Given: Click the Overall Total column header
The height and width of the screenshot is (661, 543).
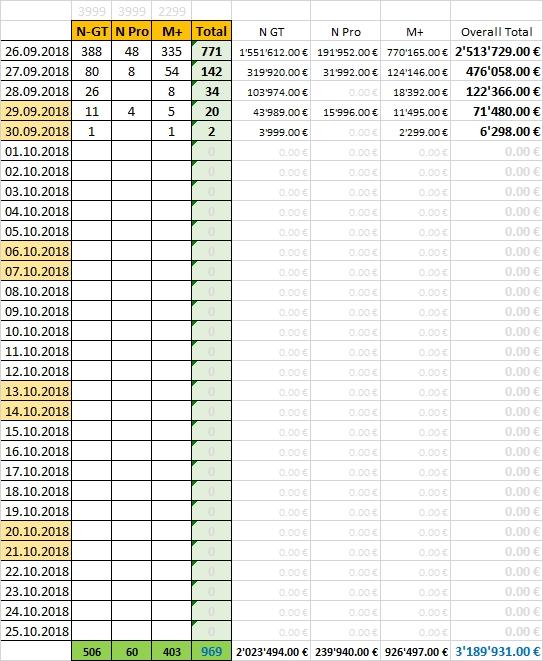Looking at the screenshot, I should point(497,32).
